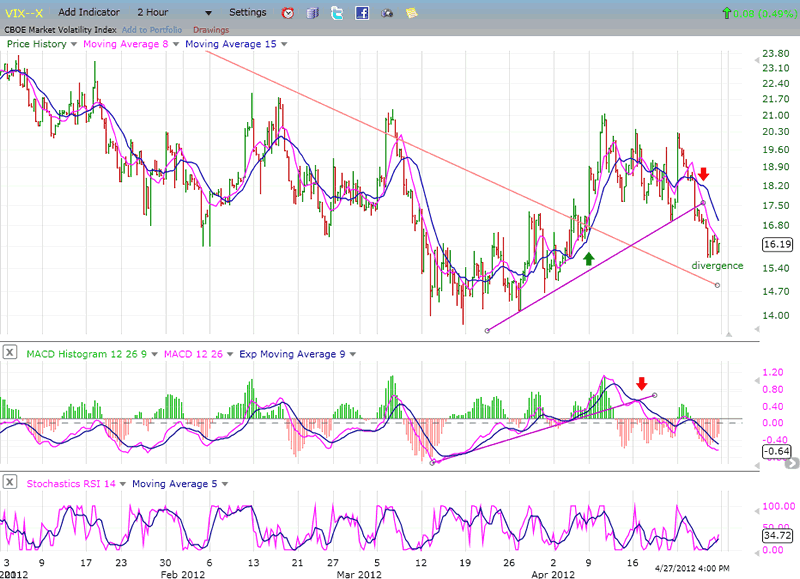
Task: Click the alarm clock alert icon
Action: click(x=288, y=13)
